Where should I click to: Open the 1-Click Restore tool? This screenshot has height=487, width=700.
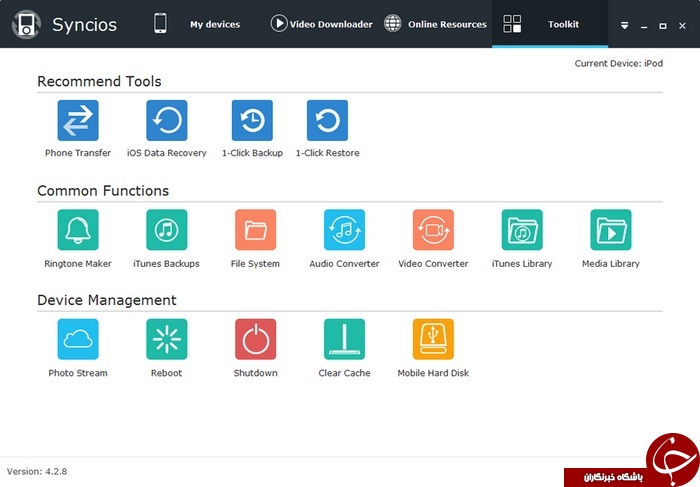(327, 120)
